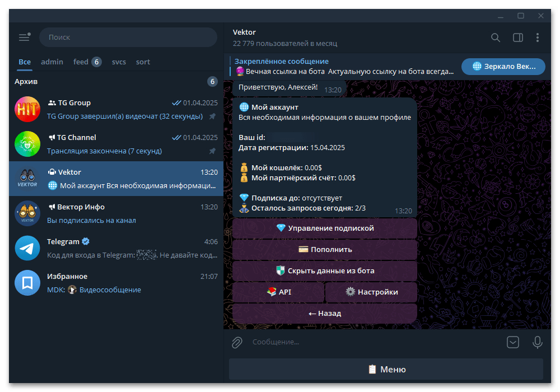Toggle the right sidebar panel icon
Viewport: 560px width, 392px height.
point(518,38)
